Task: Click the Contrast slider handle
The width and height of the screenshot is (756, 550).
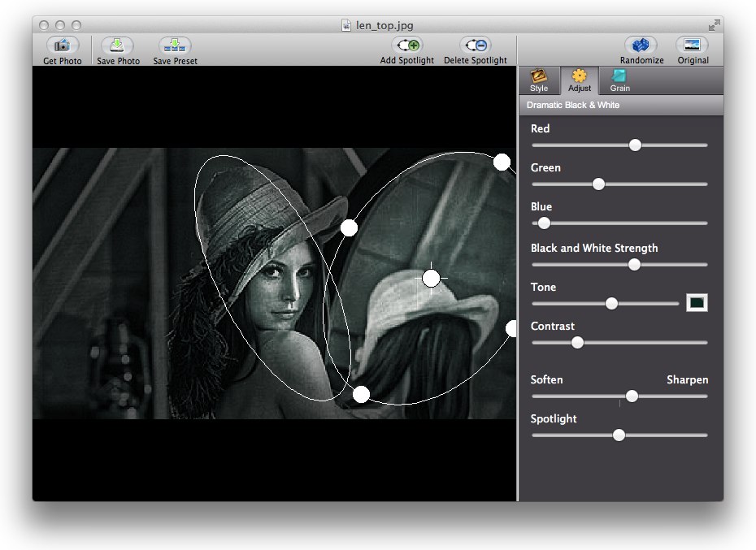Action: tap(577, 343)
